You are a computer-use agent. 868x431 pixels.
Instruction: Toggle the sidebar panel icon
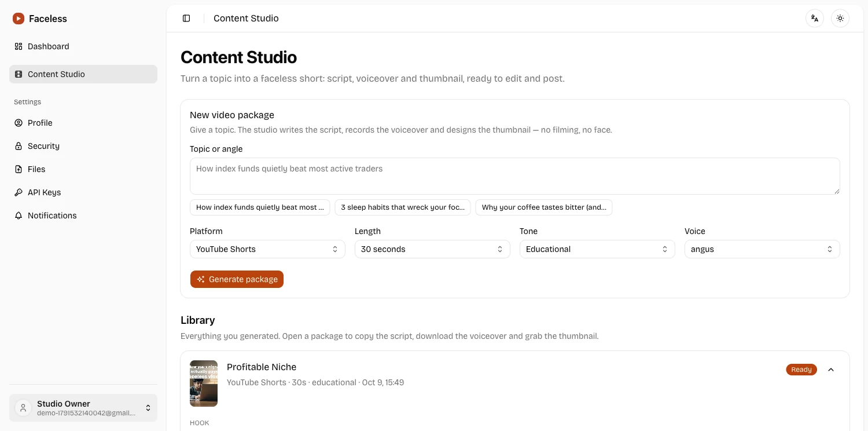click(186, 19)
